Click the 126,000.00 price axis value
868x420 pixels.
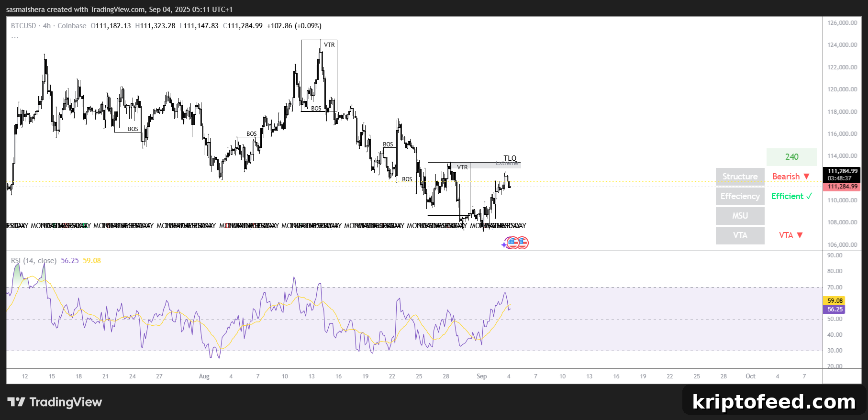click(842, 23)
